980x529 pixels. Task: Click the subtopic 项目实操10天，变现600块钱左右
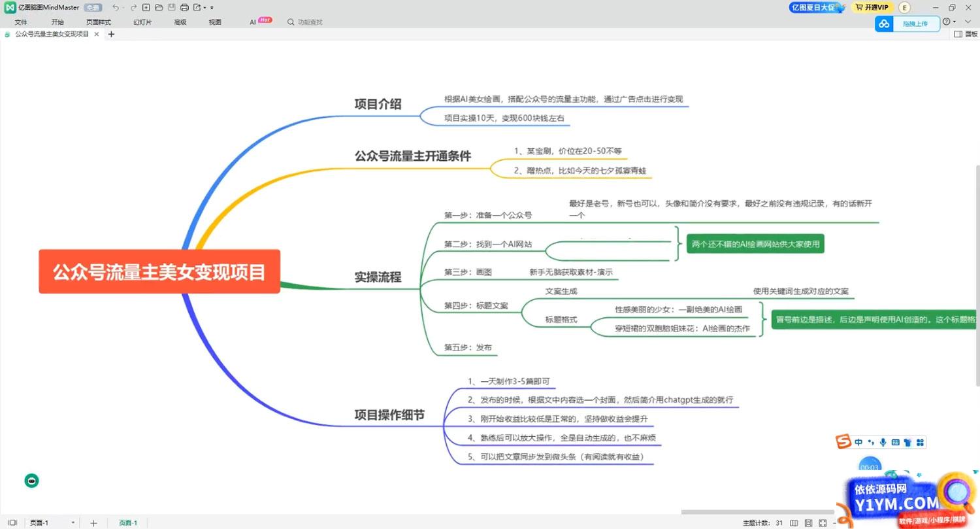pyautogui.click(x=504, y=118)
